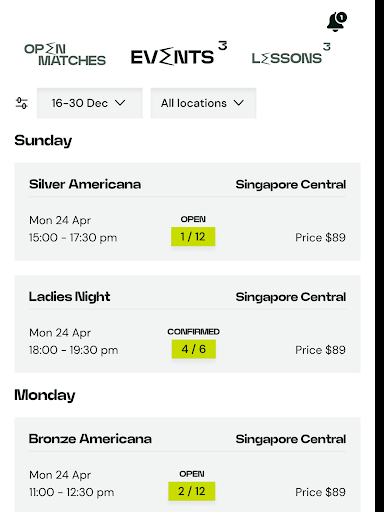The image size is (384, 512).
Task: Switch to Open Matches tab
Action: pos(65,55)
